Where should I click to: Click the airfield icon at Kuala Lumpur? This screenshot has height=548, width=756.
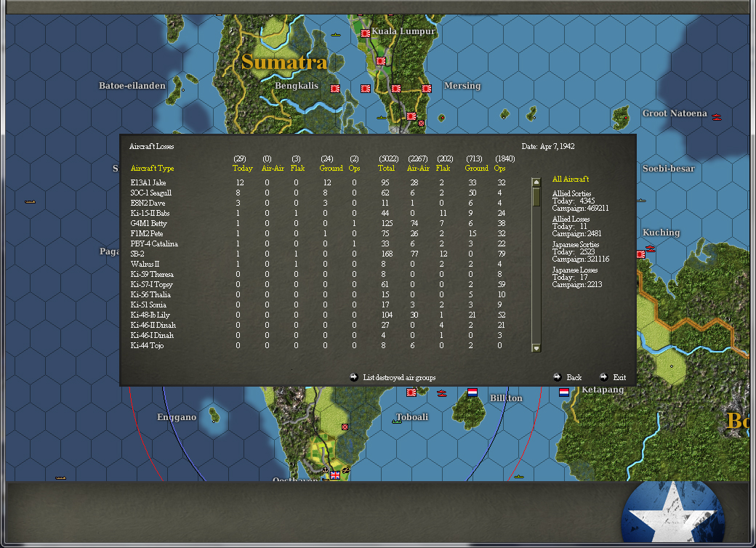click(364, 33)
